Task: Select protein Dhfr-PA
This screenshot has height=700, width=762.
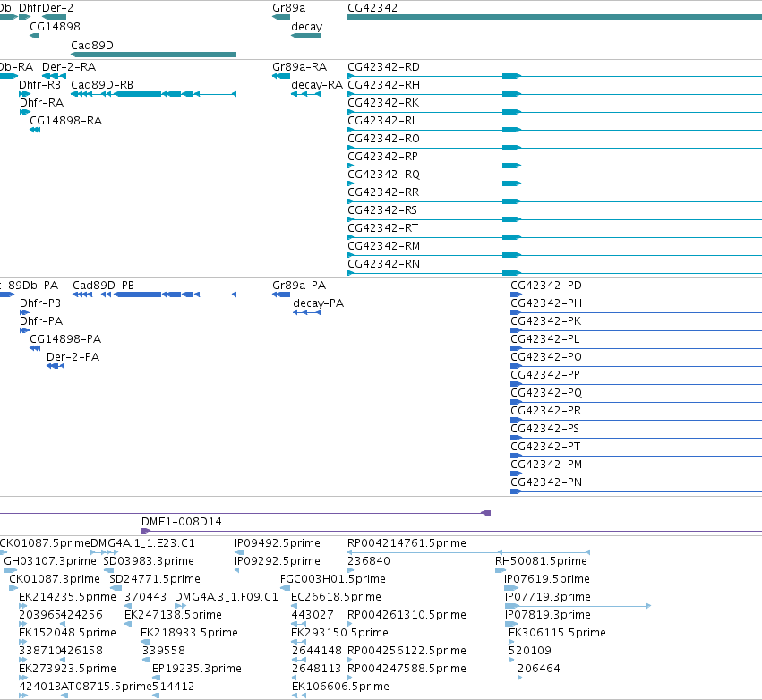Action: 41,321
